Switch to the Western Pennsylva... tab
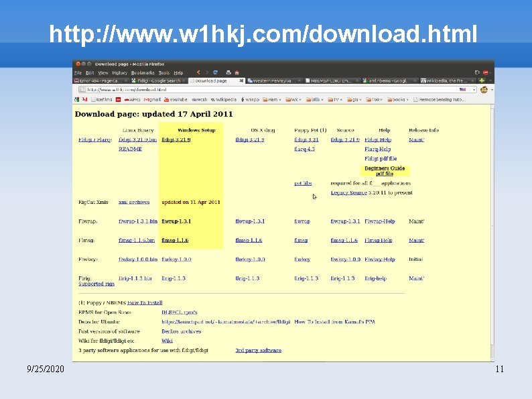This screenshot has height=399, width=532. click(275, 81)
